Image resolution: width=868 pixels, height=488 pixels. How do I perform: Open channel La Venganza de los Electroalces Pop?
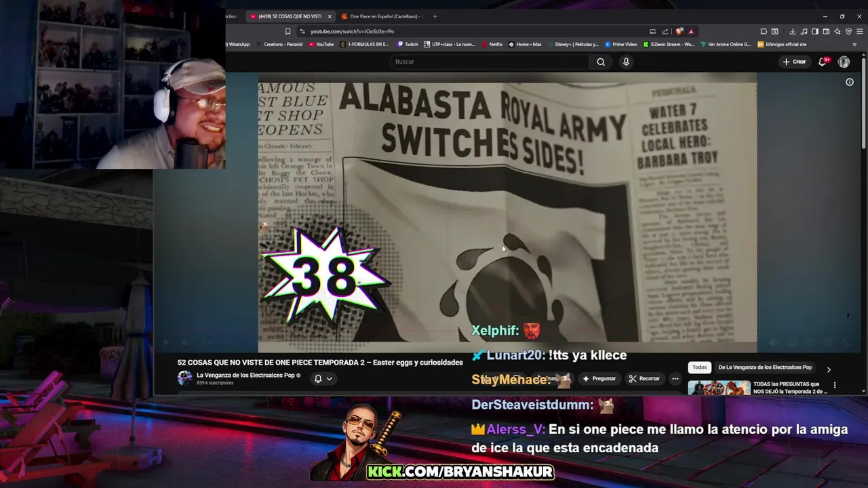coord(245,375)
